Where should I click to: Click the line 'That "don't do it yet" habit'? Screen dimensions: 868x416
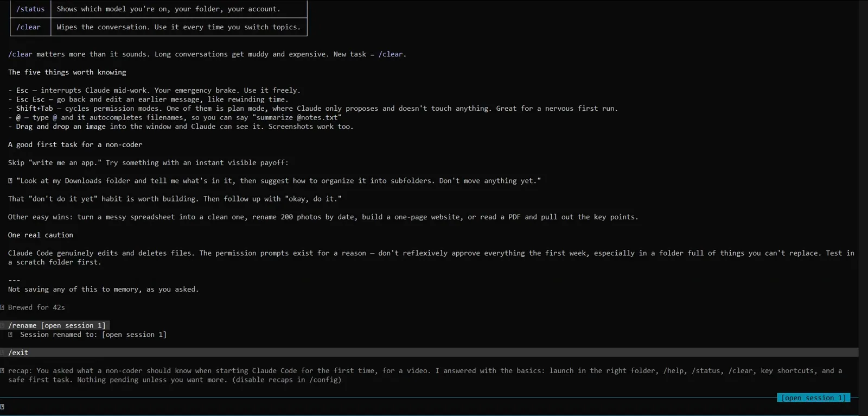click(175, 199)
